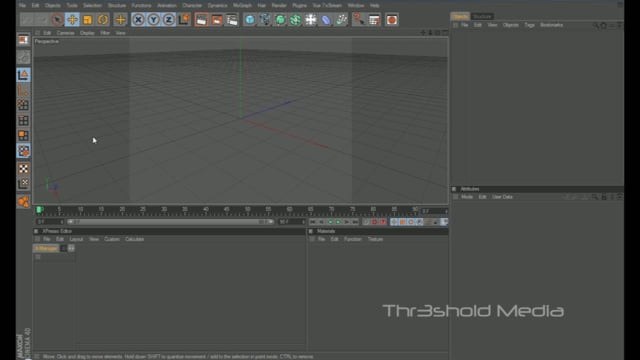Click the timeline start frame field
640x360 pixels.
pyautogui.click(x=50, y=222)
